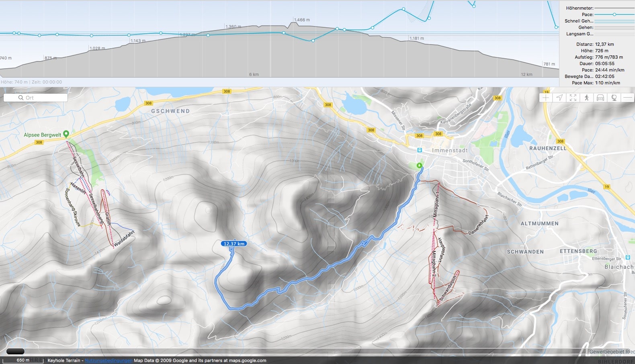This screenshot has width=635, height=364.
Task: Click the 1.181 m elevation label
Action: point(416,38)
